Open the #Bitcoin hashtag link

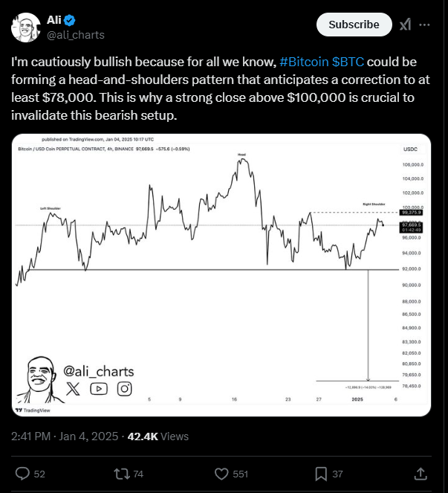click(x=304, y=62)
